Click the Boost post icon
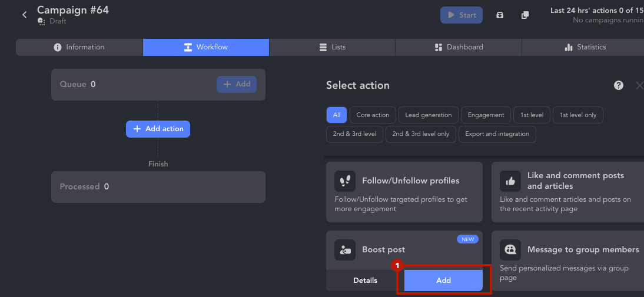 point(345,250)
